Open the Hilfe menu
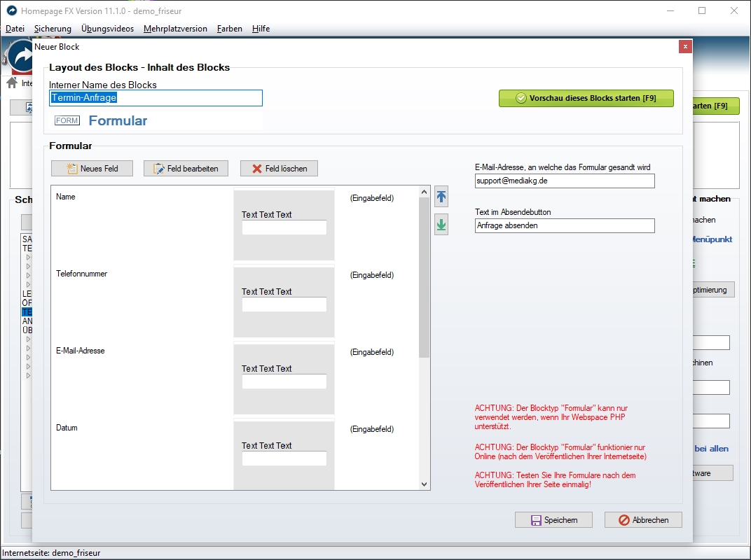Screen dimensions: 751x560 (x=261, y=29)
